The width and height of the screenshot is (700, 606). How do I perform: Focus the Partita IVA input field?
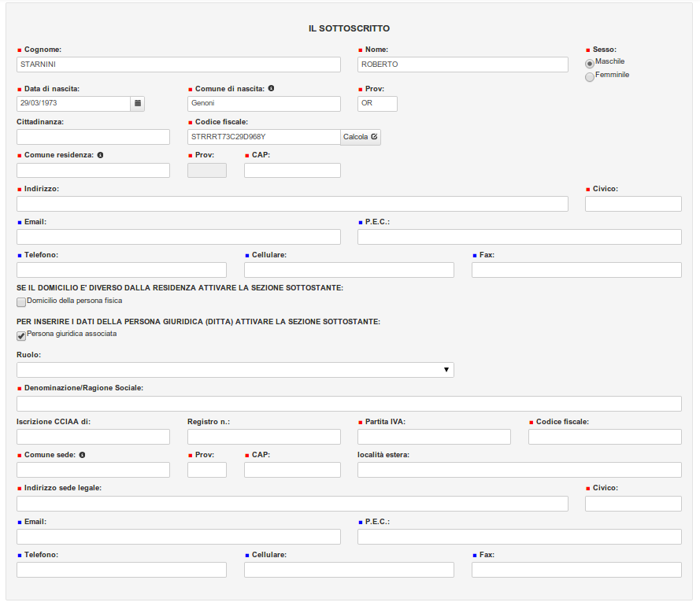click(434, 437)
